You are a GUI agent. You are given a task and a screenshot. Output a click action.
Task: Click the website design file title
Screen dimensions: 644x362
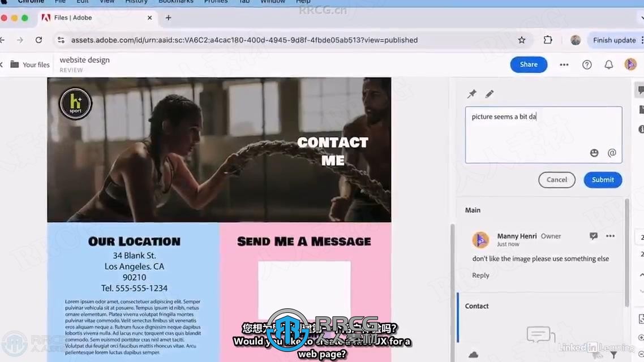[x=85, y=60]
